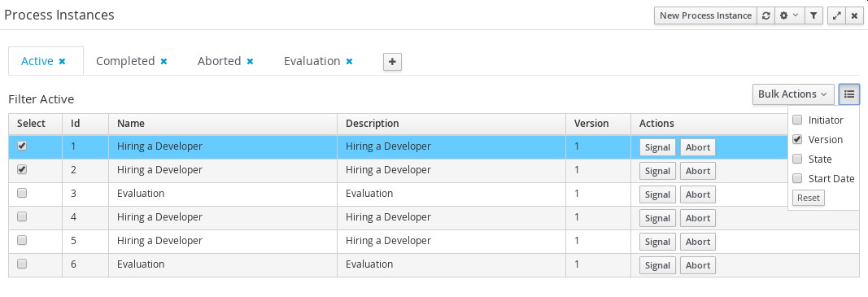Check the select box for row 5
Viewport: 868px width, 297px height.
point(22,241)
